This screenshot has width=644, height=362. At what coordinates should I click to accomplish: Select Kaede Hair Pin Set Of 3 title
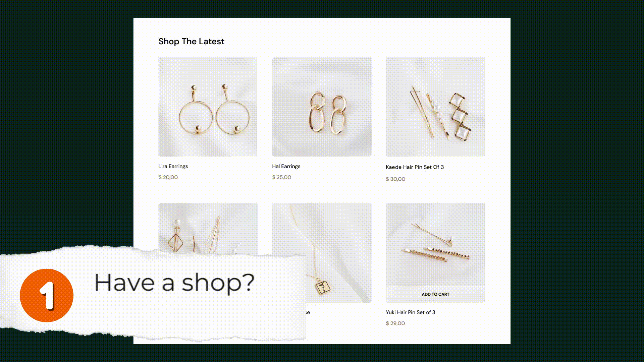point(415,167)
